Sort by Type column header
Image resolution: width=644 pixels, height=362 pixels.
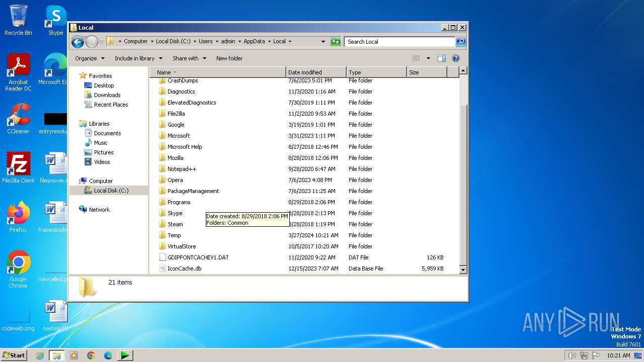(376, 72)
